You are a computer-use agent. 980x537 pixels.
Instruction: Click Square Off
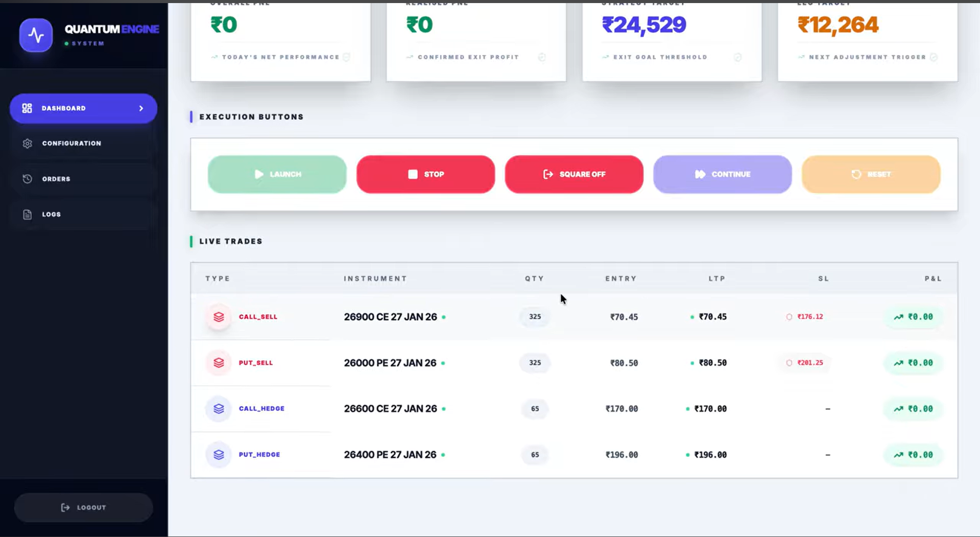573,174
